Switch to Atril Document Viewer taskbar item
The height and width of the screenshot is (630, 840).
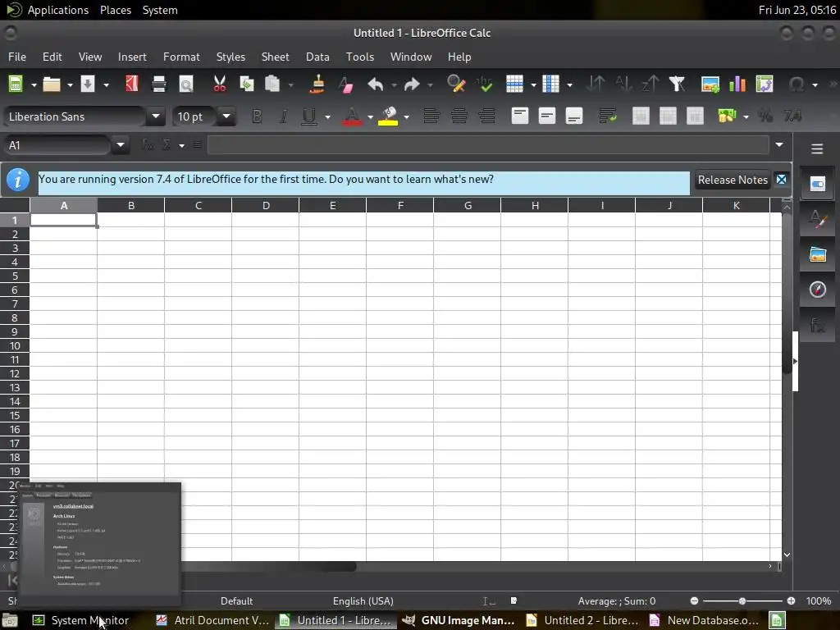click(x=212, y=620)
